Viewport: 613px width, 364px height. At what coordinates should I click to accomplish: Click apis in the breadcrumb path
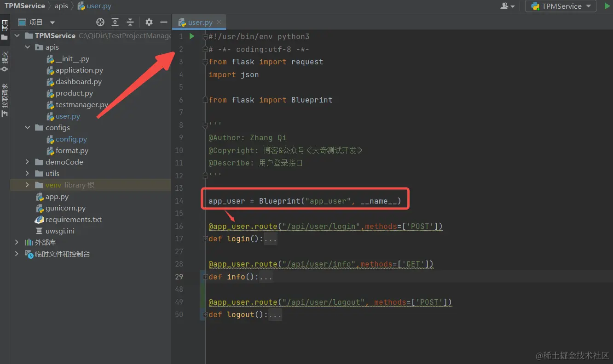[61, 6]
